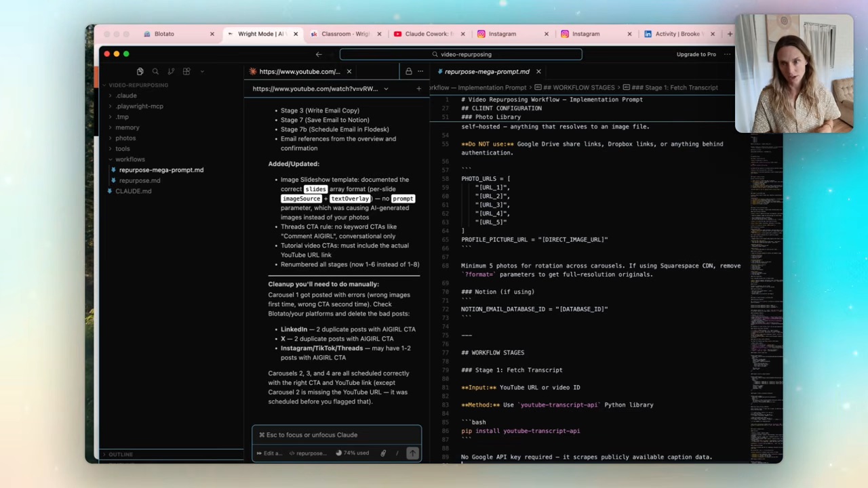Expand the sidebar views chevron beside Extensions

click(202, 71)
